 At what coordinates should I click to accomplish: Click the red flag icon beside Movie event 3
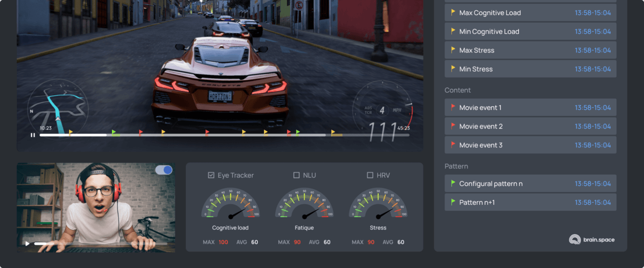453,145
